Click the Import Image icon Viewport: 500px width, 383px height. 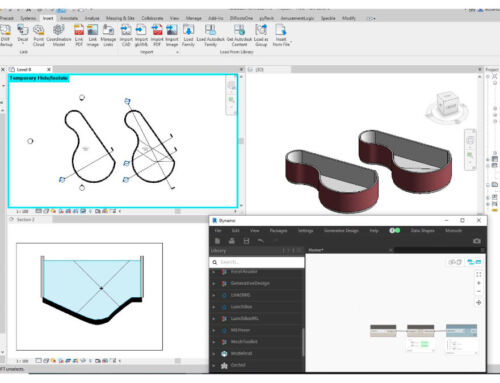pos(172,30)
